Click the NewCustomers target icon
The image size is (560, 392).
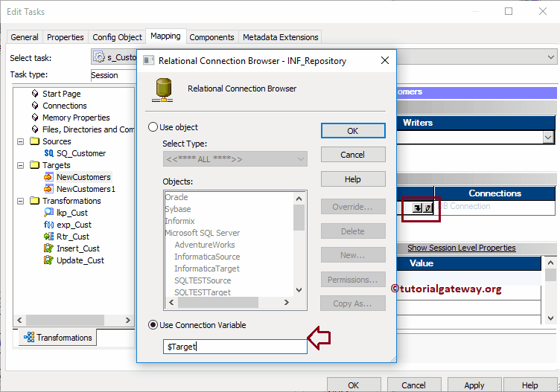click(x=48, y=177)
